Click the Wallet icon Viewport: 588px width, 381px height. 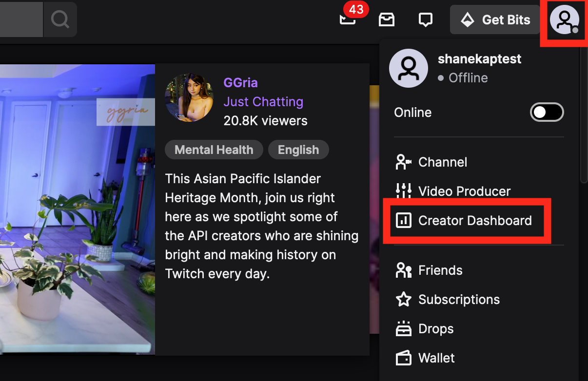tap(404, 358)
